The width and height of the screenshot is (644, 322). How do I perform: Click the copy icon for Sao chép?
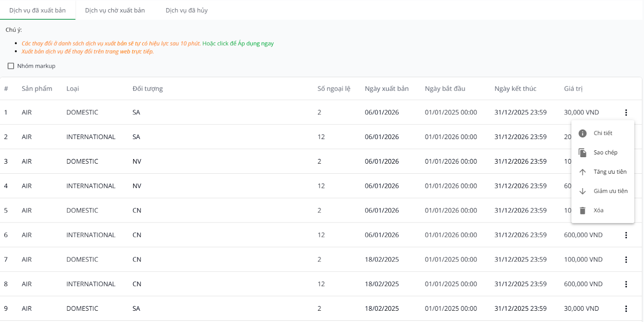582,153
